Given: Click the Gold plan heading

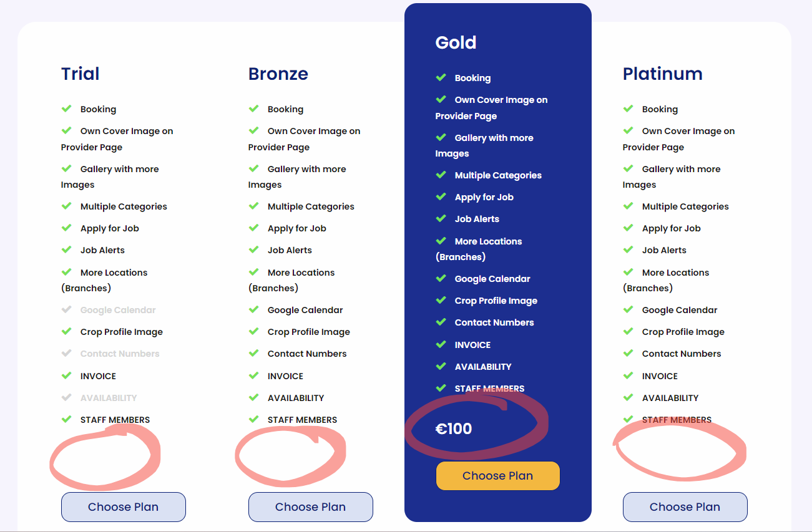Looking at the screenshot, I should pos(456,42).
